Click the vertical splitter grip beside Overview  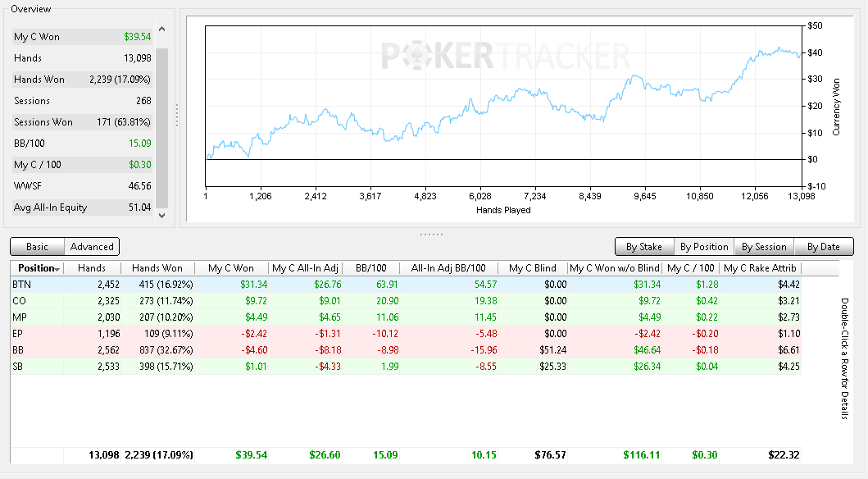[177, 115]
